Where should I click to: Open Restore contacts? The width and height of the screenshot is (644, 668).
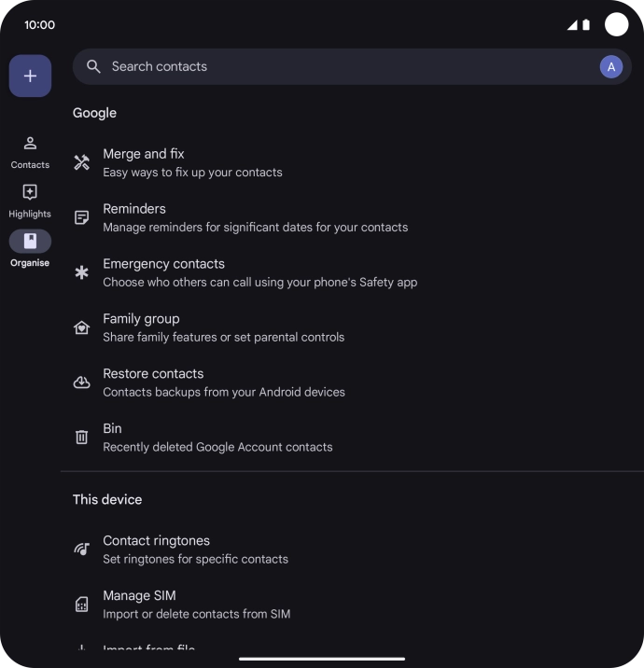coord(223,383)
